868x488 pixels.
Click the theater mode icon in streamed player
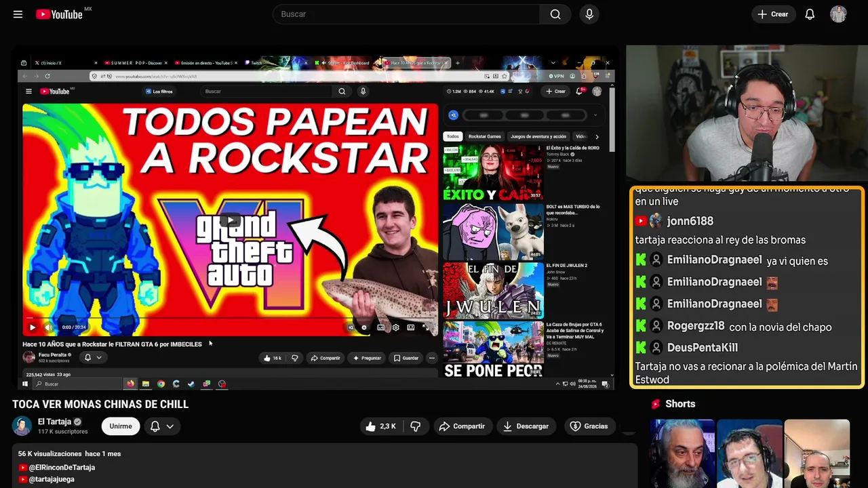click(x=411, y=327)
